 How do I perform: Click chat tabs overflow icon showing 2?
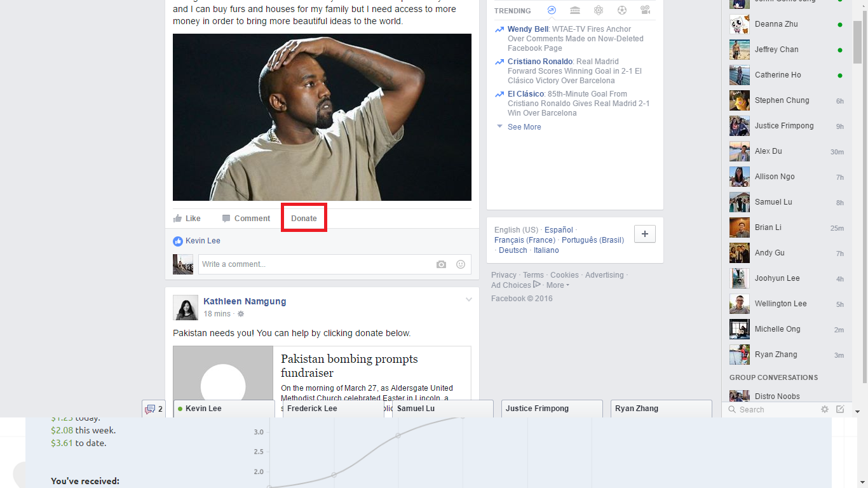click(x=153, y=409)
